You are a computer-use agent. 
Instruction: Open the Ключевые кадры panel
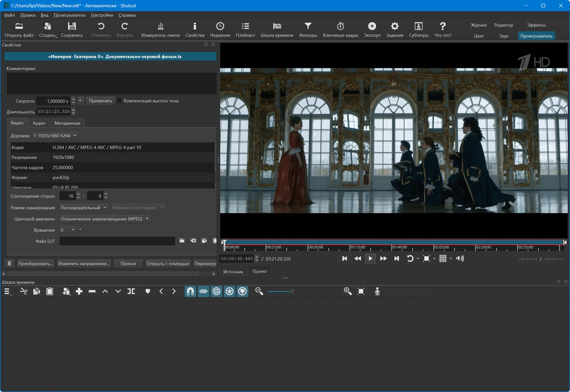(x=341, y=29)
